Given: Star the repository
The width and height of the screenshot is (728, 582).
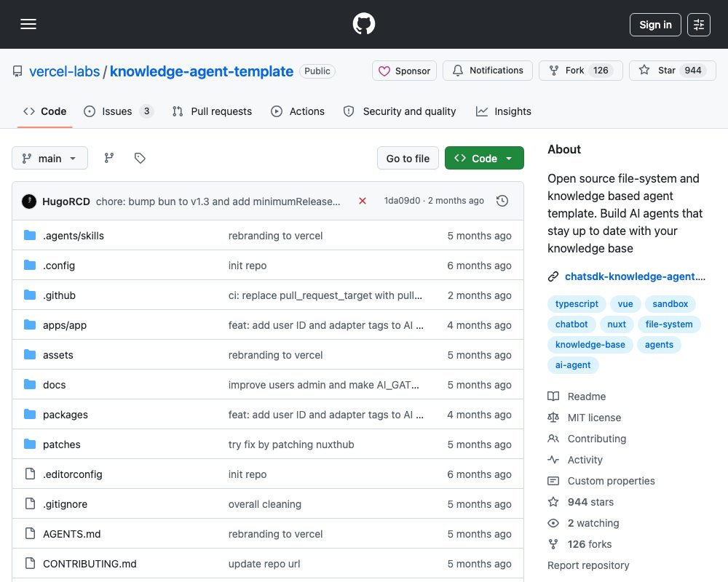Looking at the screenshot, I should coord(672,71).
